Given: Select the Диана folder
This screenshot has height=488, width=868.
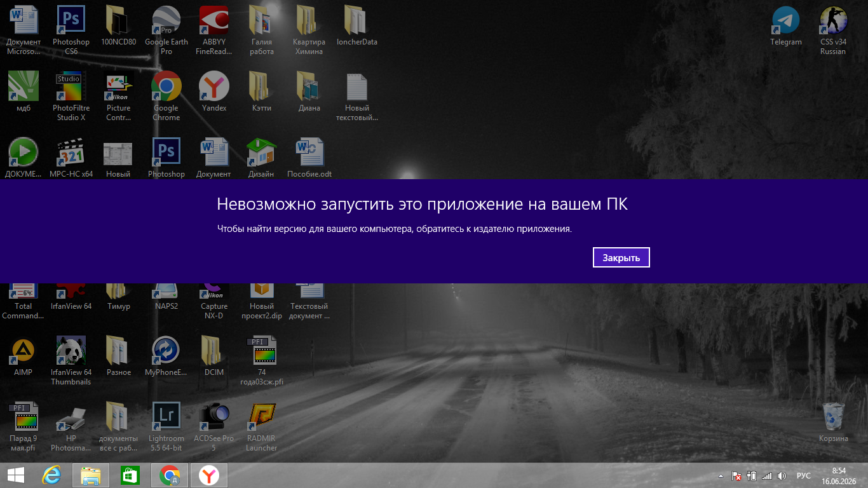Looking at the screenshot, I should click(309, 91).
